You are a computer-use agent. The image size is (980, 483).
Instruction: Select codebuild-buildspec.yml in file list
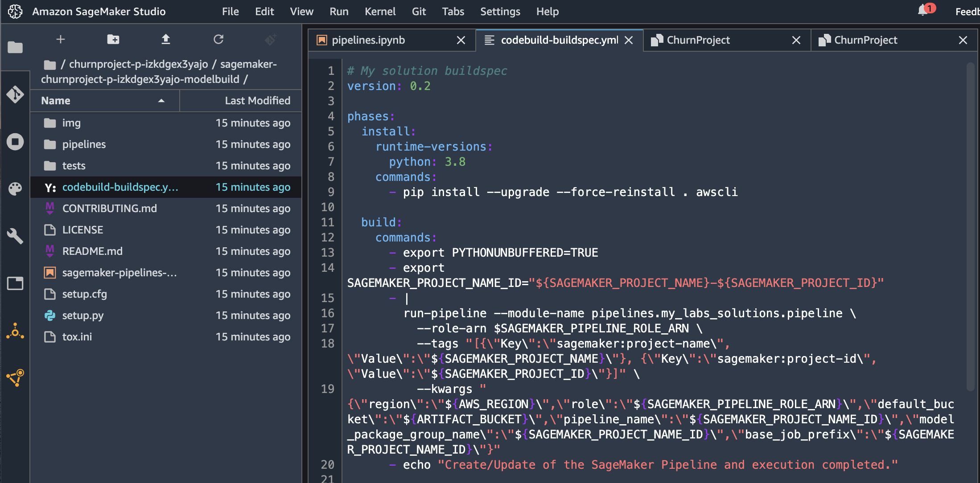166,187
